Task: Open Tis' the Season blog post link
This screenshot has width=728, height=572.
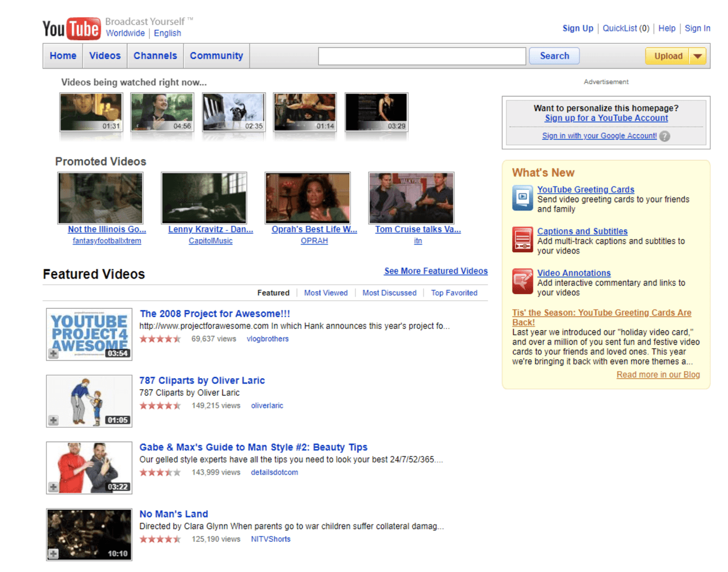Action: pos(602,317)
